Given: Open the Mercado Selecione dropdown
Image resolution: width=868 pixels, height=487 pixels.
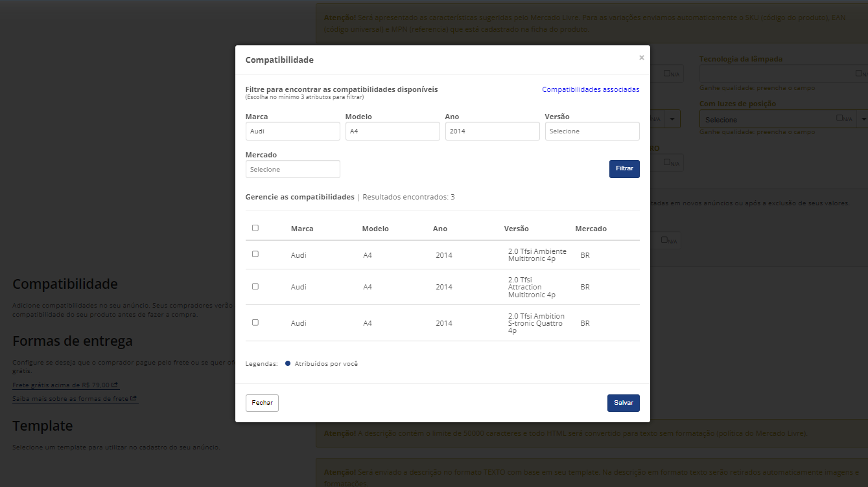Looking at the screenshot, I should pos(293,170).
